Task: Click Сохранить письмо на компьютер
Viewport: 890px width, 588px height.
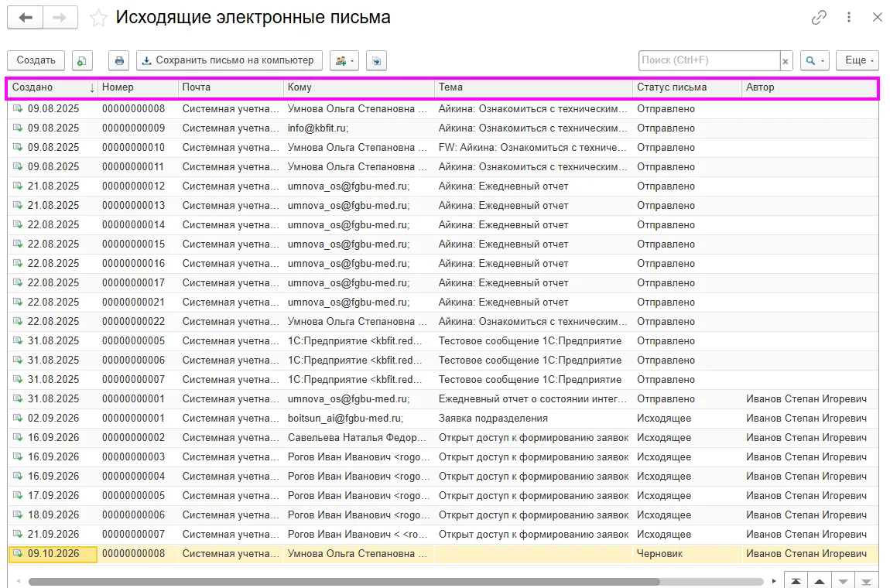Action: tap(229, 60)
